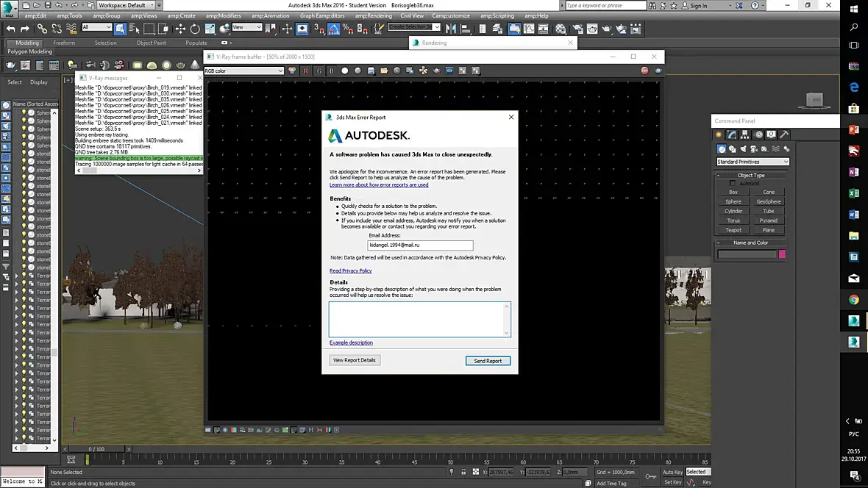Open Render Setup teapot icon
Image resolution: width=868 pixels, height=488 pixels.
coord(577,29)
